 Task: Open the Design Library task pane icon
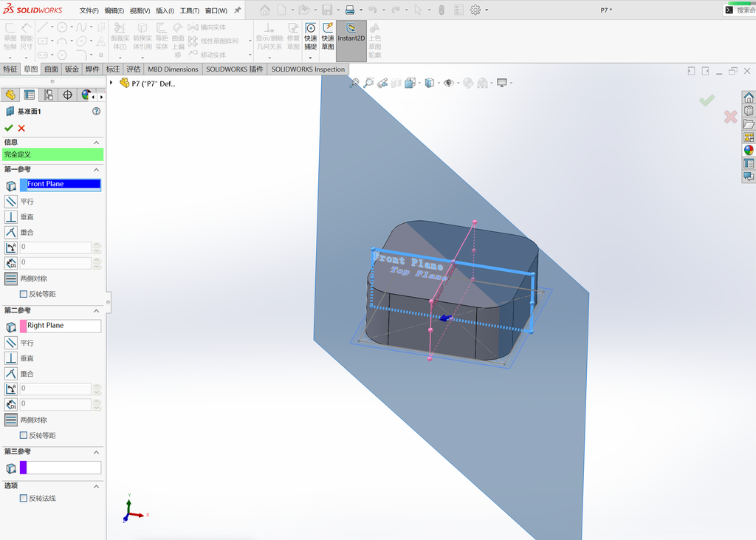pos(749,111)
